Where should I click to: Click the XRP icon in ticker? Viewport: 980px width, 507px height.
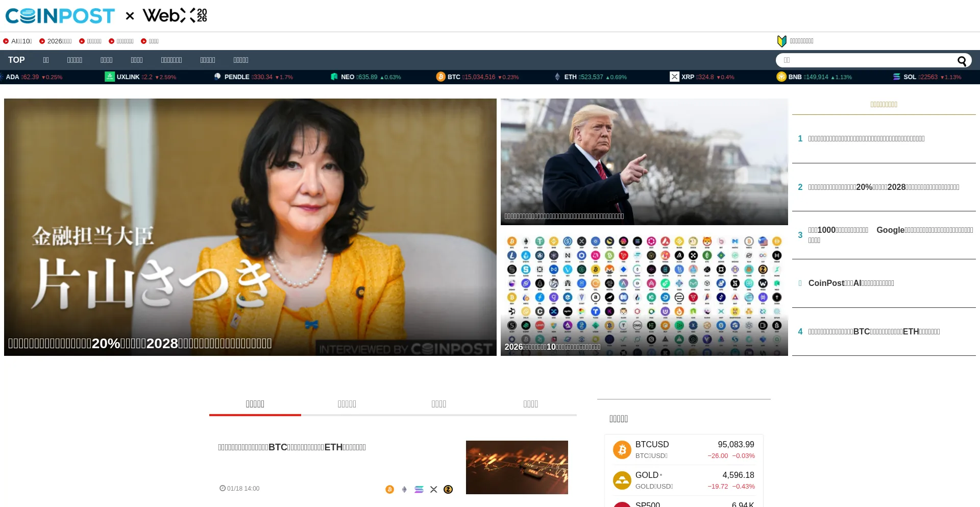[674, 77]
